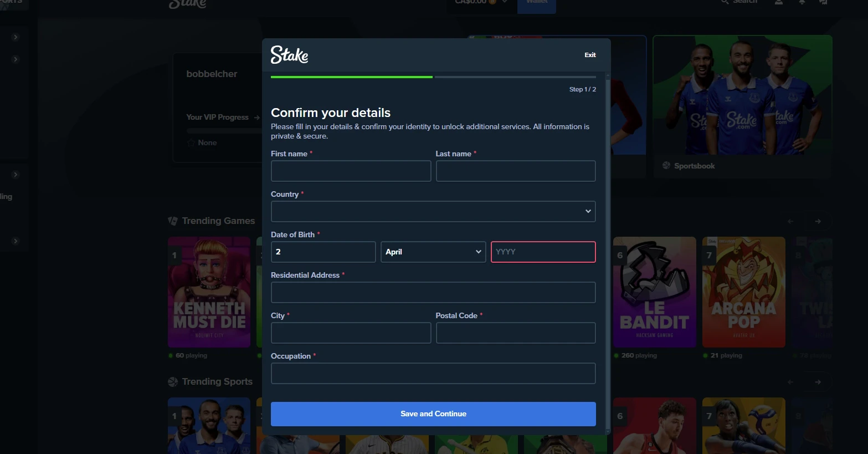This screenshot has height=454, width=868.
Task: Click the Postal Code input field
Action: (516, 333)
